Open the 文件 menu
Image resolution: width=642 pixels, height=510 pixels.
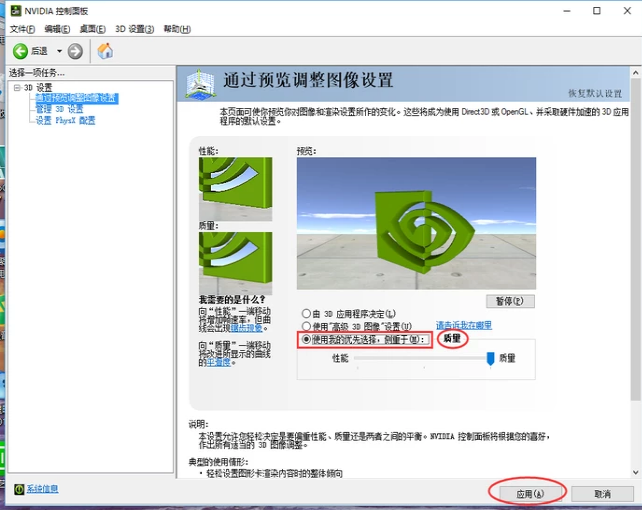point(22,29)
